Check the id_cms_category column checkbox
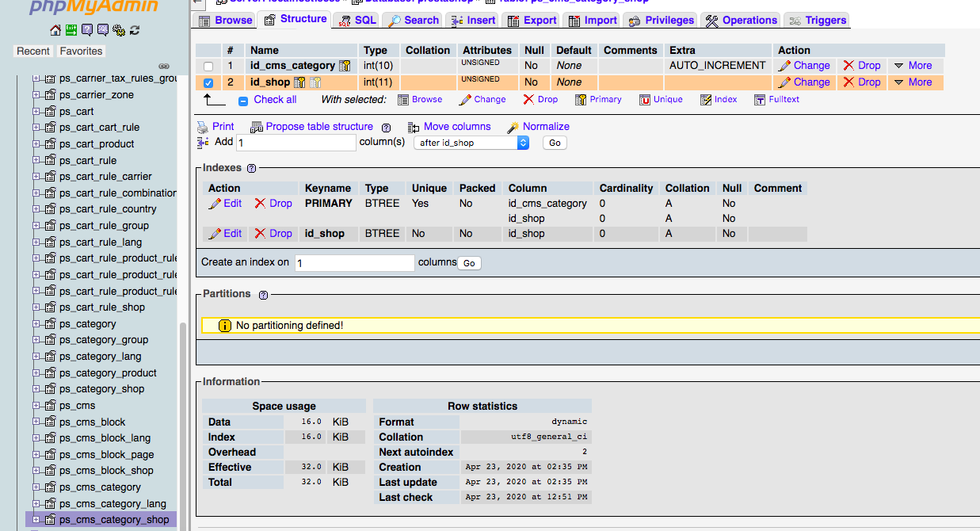Viewport: 980px width, 531px height. pos(208,67)
